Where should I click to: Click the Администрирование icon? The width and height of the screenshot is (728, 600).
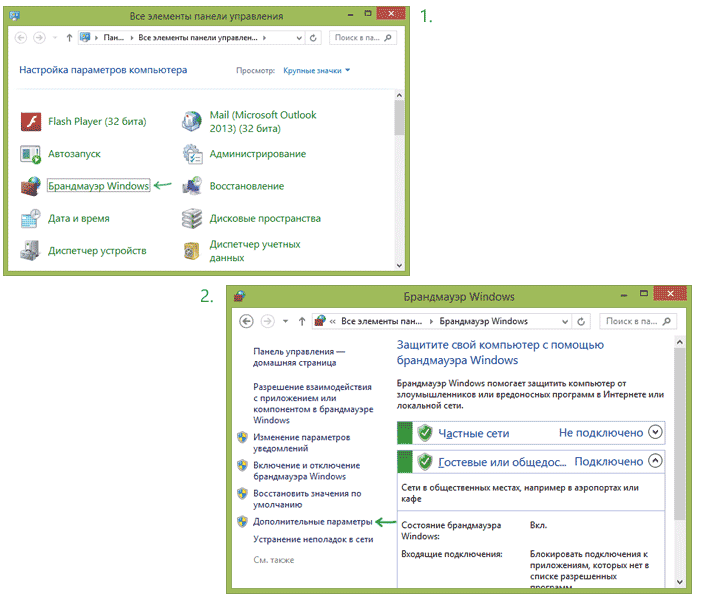[192, 154]
